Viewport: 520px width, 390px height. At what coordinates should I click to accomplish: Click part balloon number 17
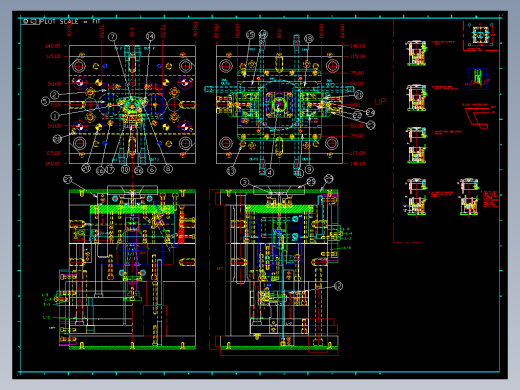[x=110, y=170]
